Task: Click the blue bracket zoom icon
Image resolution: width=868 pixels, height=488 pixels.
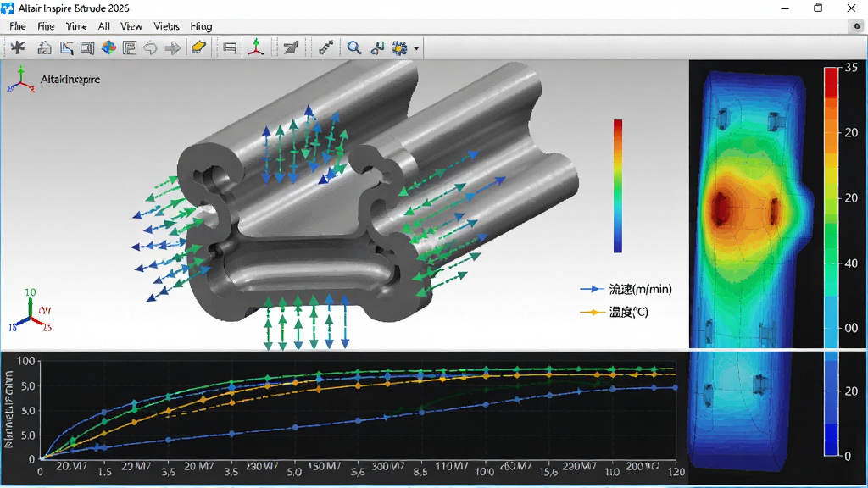Action: [x=377, y=48]
